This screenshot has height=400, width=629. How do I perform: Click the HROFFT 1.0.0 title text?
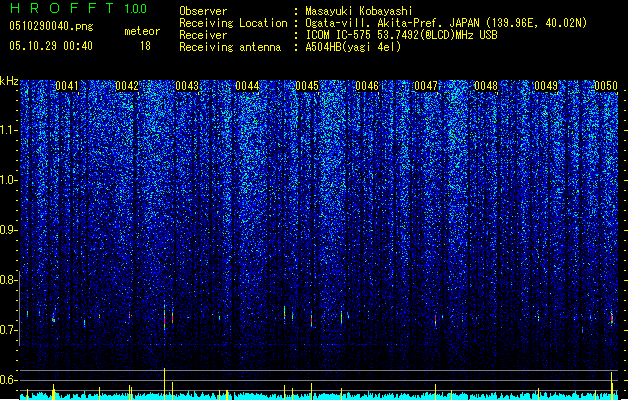(x=78, y=8)
